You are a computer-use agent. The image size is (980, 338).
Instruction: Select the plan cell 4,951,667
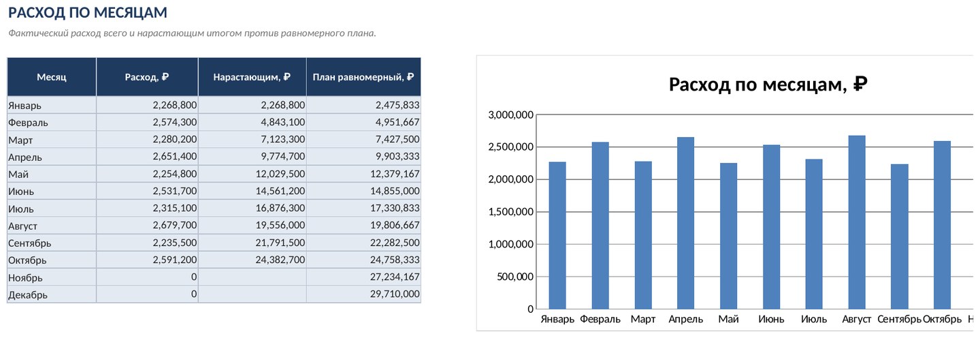click(363, 123)
